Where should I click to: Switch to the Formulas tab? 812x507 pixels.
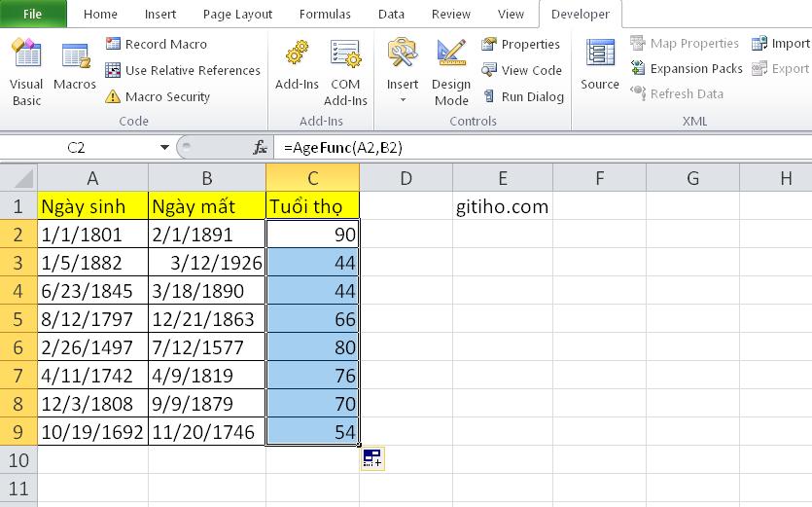tap(325, 14)
